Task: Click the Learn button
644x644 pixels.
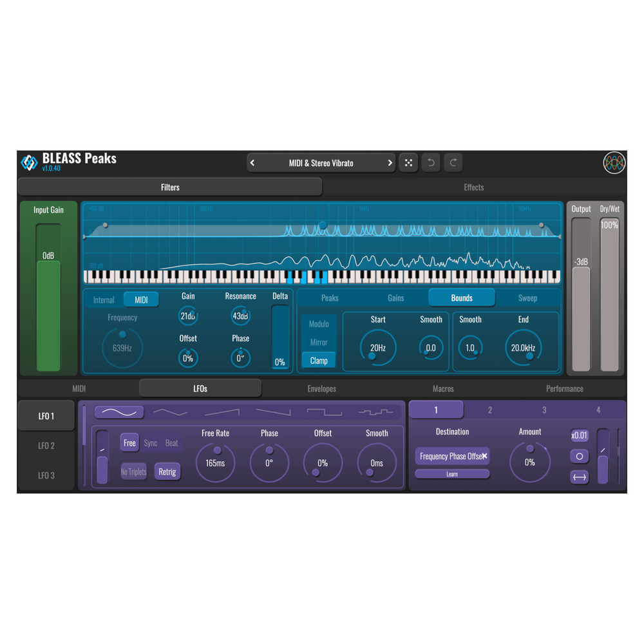Action: [x=452, y=474]
